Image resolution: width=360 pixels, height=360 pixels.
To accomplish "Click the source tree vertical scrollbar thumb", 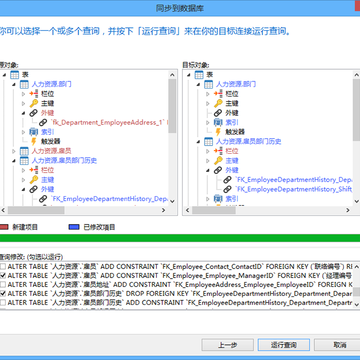I will 172,106.
